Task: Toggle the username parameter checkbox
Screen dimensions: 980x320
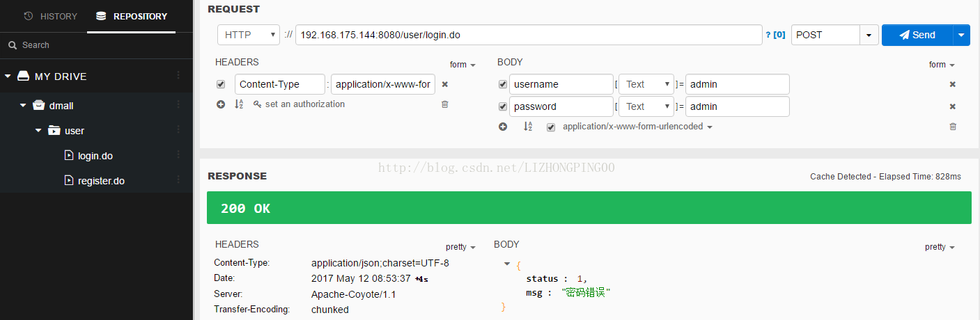Action: (x=503, y=84)
